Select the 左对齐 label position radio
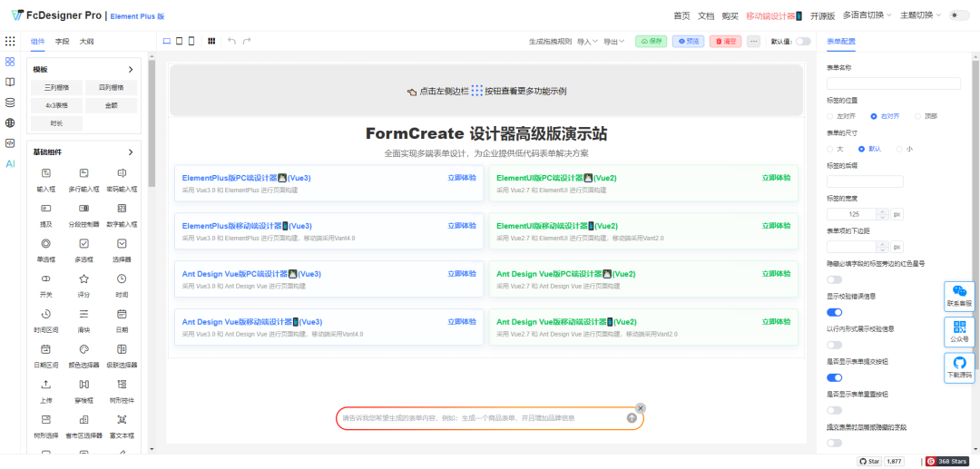Image resolution: width=980 pixels, height=469 pixels. click(x=829, y=116)
